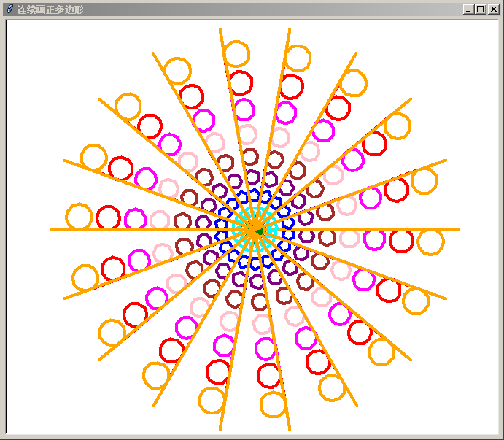
Task: Maximize the polygon drawing window
Action: (480, 9)
